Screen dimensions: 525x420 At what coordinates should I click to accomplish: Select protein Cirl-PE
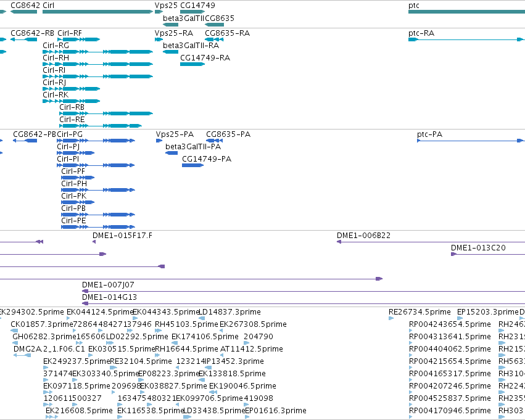pos(73,221)
